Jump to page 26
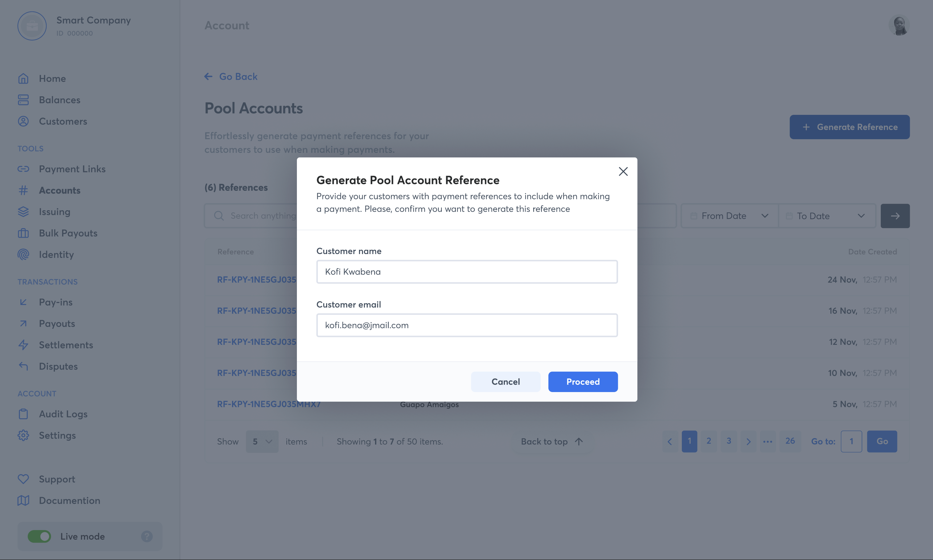Viewport: 933px width, 560px height. (x=790, y=441)
